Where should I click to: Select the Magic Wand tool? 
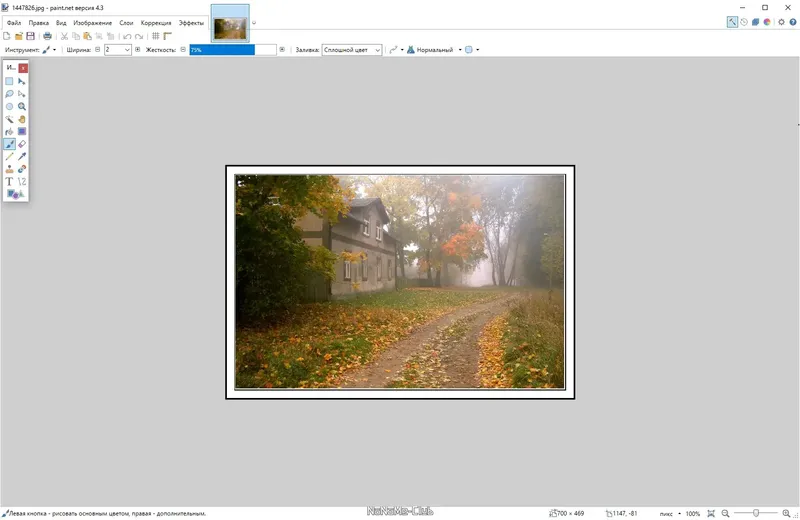(x=9, y=119)
